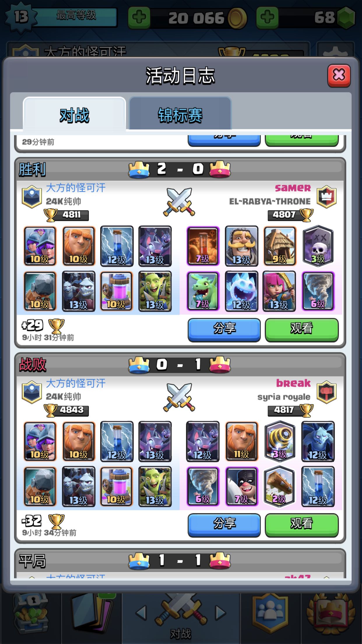Screen dimensions: 362x644
Task: Open opponent bReak profile name
Action: click(294, 383)
